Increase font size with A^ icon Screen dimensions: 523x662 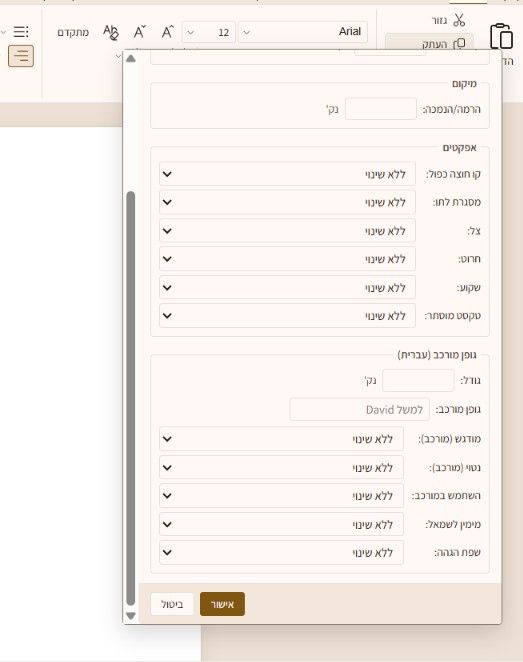coord(167,32)
